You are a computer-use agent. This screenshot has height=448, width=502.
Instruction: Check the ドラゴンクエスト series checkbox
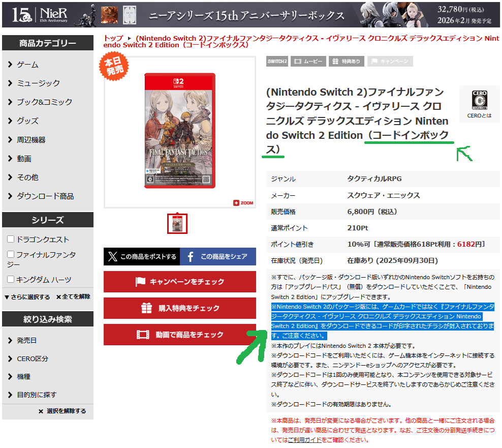pyautogui.click(x=11, y=239)
